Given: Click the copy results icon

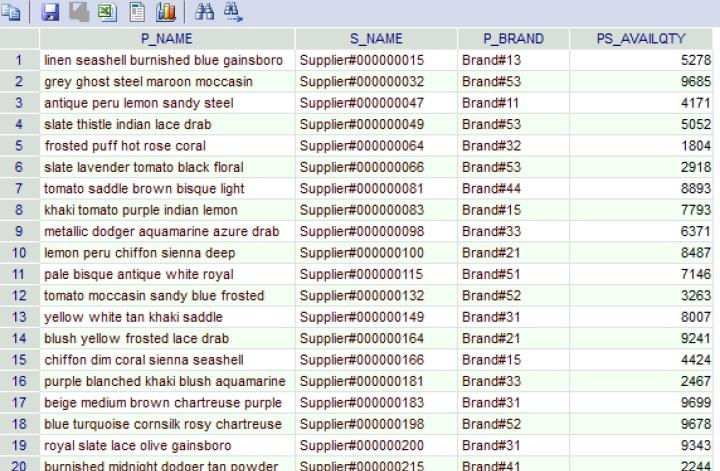Looking at the screenshot, I should (11, 12).
